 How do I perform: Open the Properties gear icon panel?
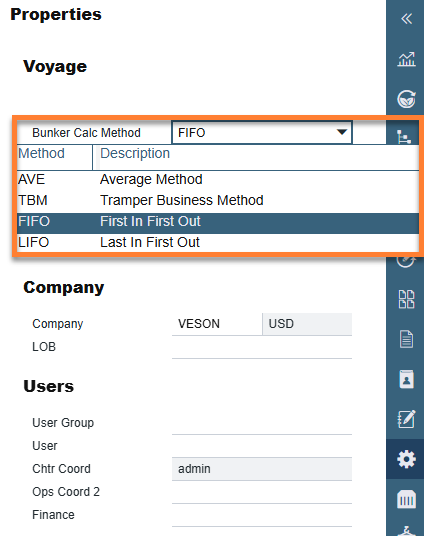tap(406, 459)
